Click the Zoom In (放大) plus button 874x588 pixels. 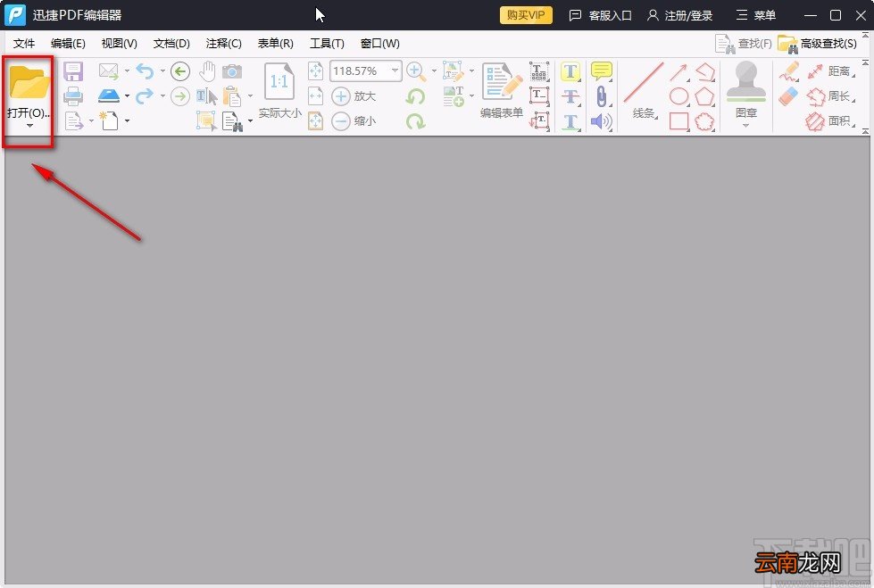(340, 95)
